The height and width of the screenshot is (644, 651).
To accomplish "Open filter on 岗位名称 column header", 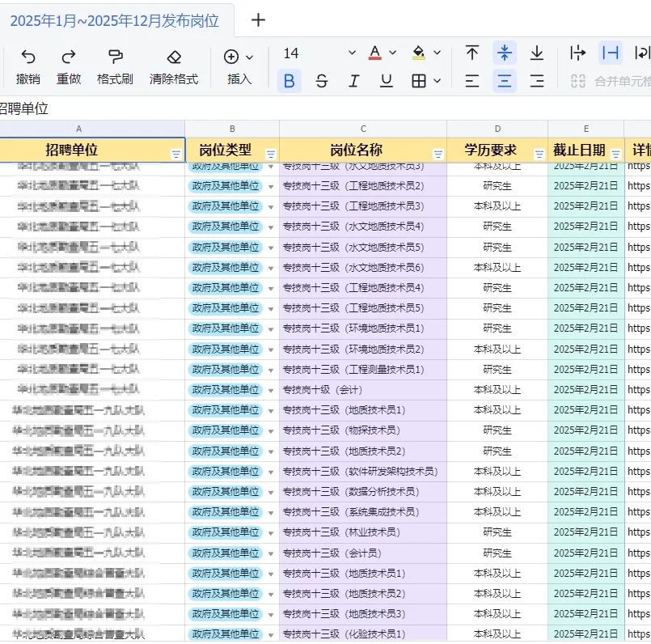I will pyautogui.click(x=438, y=155).
